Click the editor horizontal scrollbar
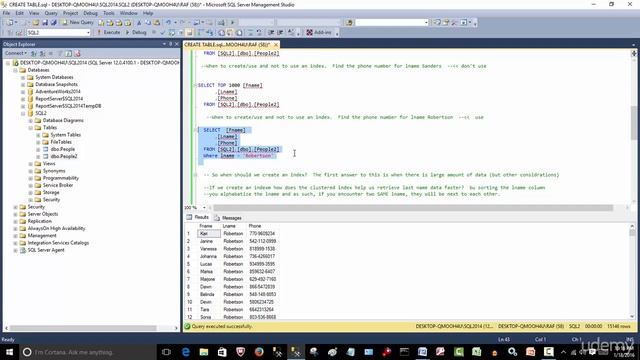 click(x=413, y=208)
